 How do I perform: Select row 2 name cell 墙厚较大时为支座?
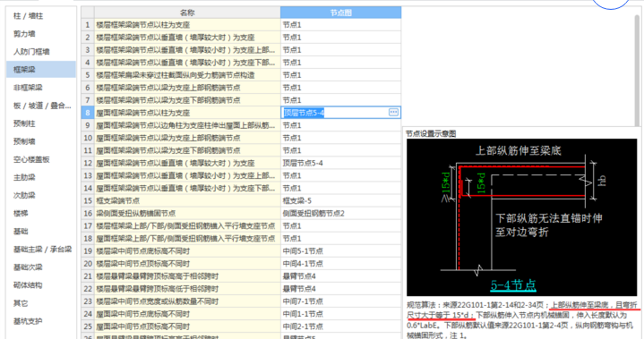(187, 38)
